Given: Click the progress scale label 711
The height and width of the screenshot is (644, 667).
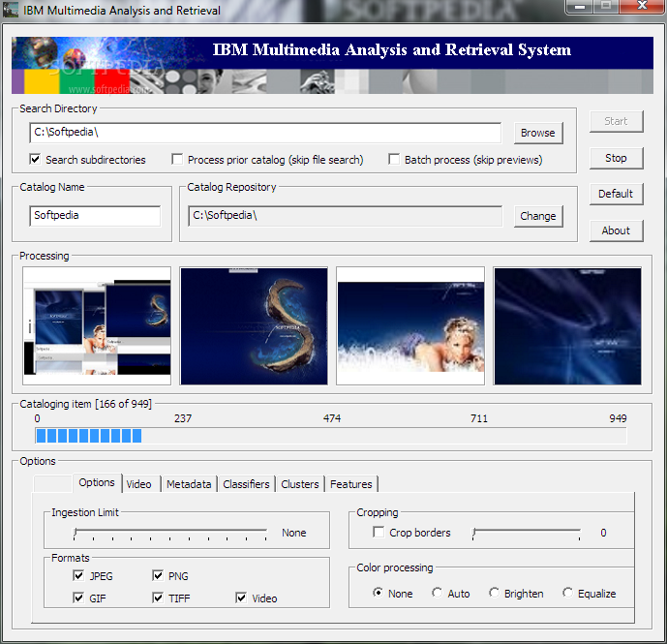Looking at the screenshot, I should 479,418.
